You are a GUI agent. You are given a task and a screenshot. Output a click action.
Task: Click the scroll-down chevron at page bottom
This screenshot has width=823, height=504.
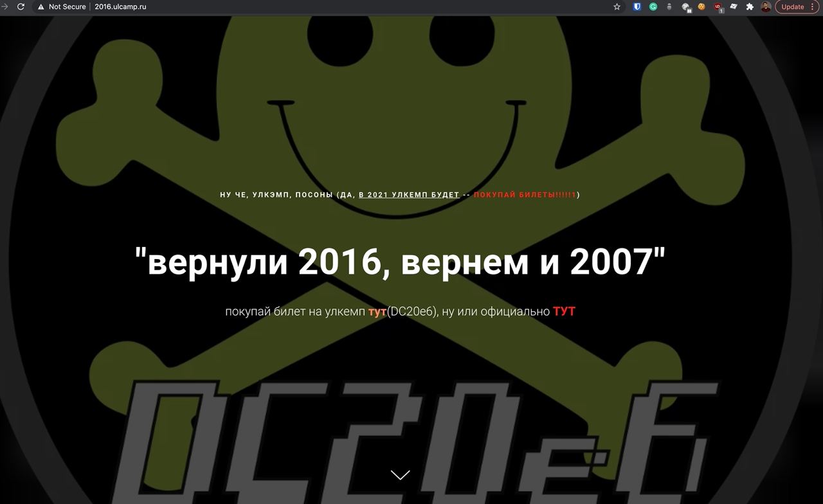[400, 475]
